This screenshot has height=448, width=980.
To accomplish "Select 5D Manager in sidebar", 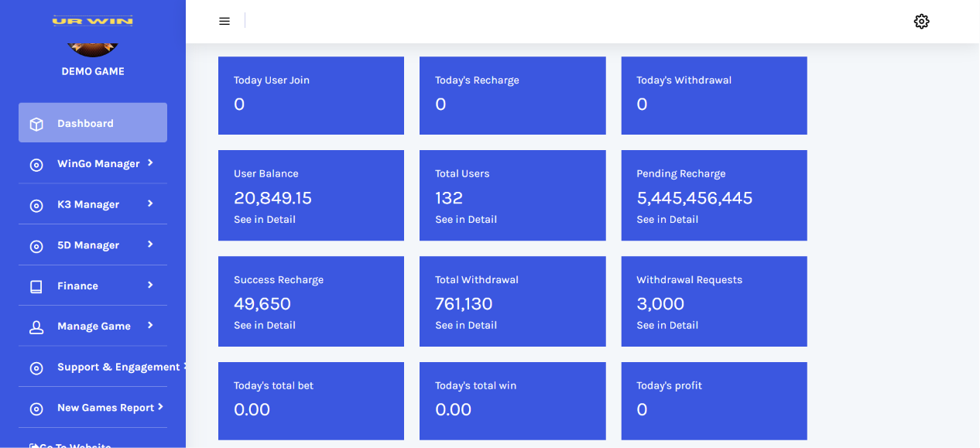I will point(93,245).
